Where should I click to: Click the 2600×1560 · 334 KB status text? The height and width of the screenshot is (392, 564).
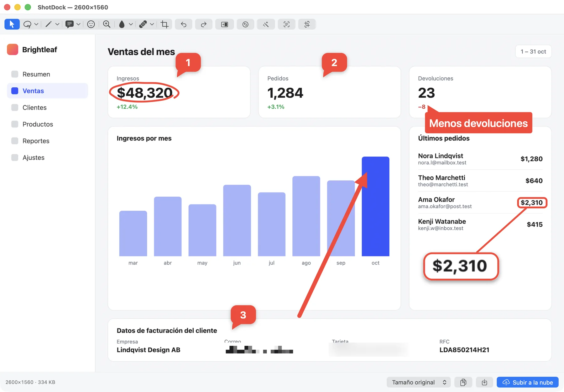pos(30,382)
